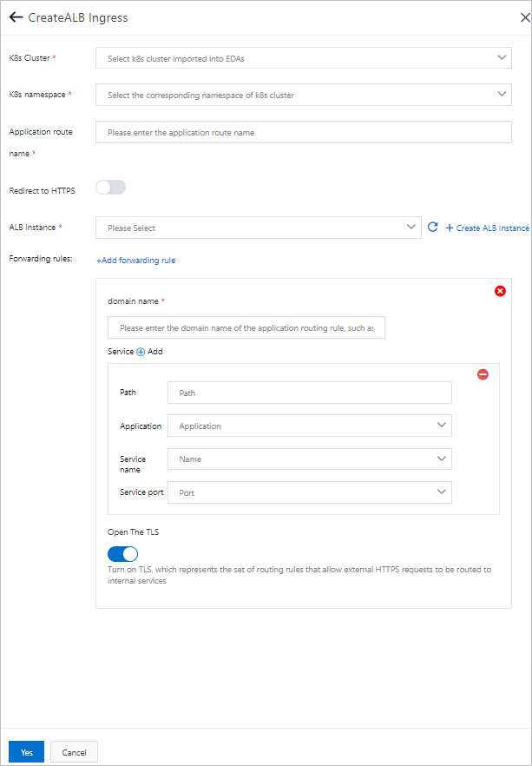This screenshot has height=766, width=532.
Task: Expand the K8s namespace dropdown
Action: click(304, 95)
